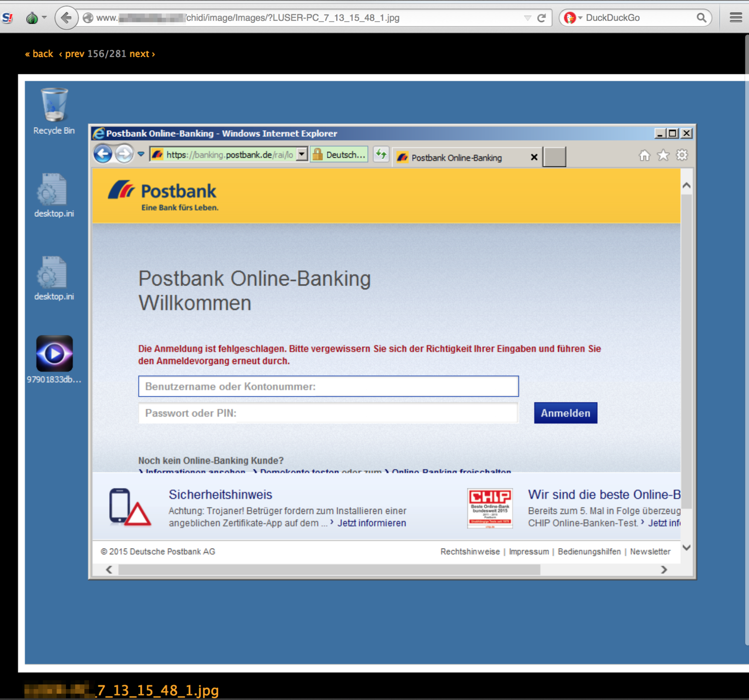Click the S! extension icon
This screenshot has height=700, width=749.
tap(8, 18)
